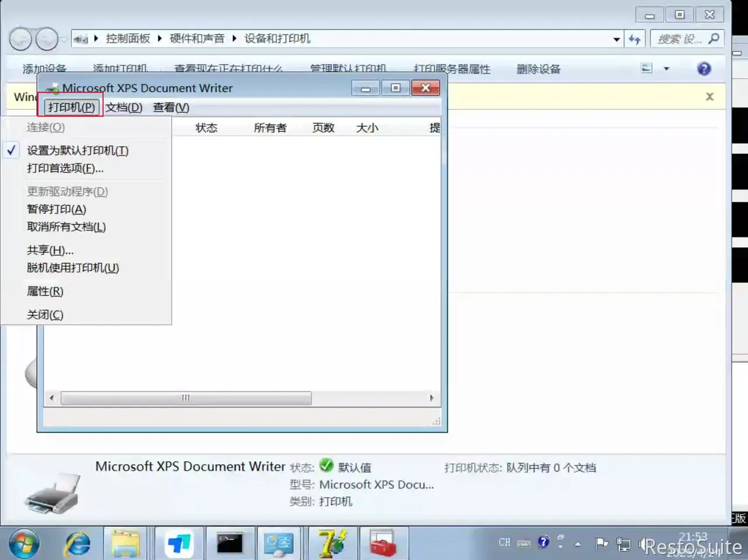
Task: Click the keyboard icon in the language bar
Action: point(524,543)
